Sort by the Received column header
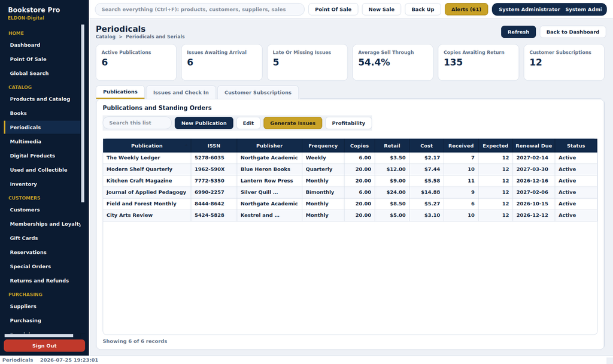The height and width of the screenshot is (364, 613). pos(460,146)
